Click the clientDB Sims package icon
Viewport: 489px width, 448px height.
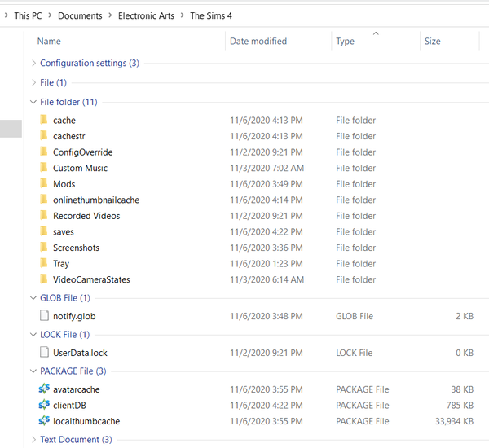tap(44, 405)
